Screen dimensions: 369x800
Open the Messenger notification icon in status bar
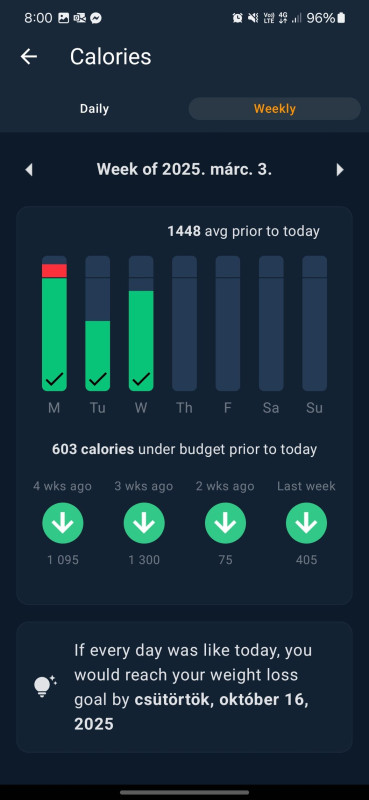point(95,18)
